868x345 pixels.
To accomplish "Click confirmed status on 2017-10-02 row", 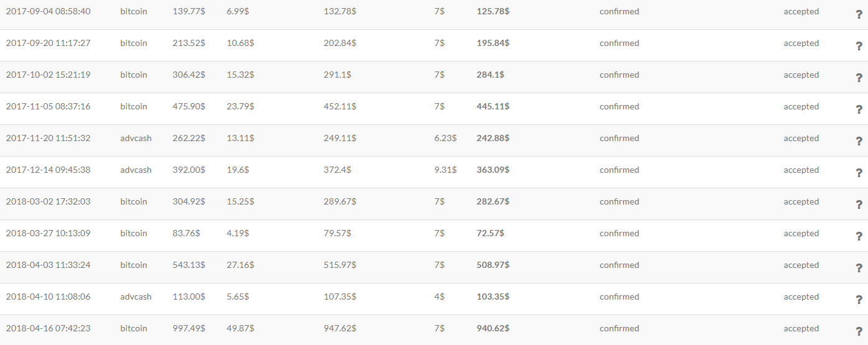I will (619, 75).
